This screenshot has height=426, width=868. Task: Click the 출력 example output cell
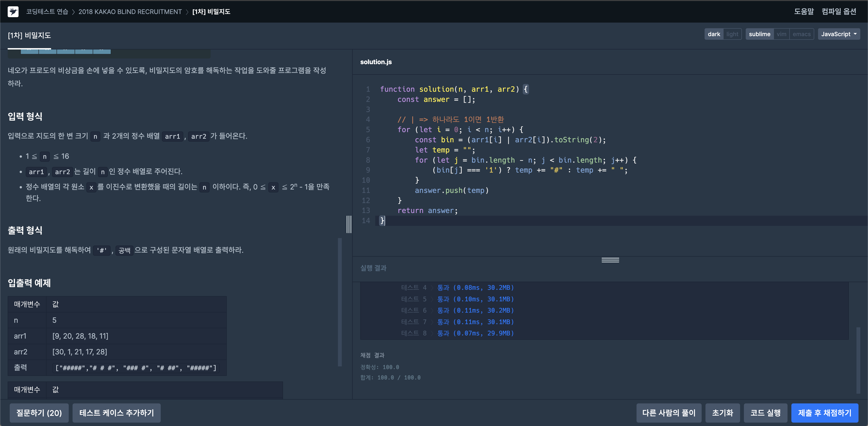(x=136, y=368)
